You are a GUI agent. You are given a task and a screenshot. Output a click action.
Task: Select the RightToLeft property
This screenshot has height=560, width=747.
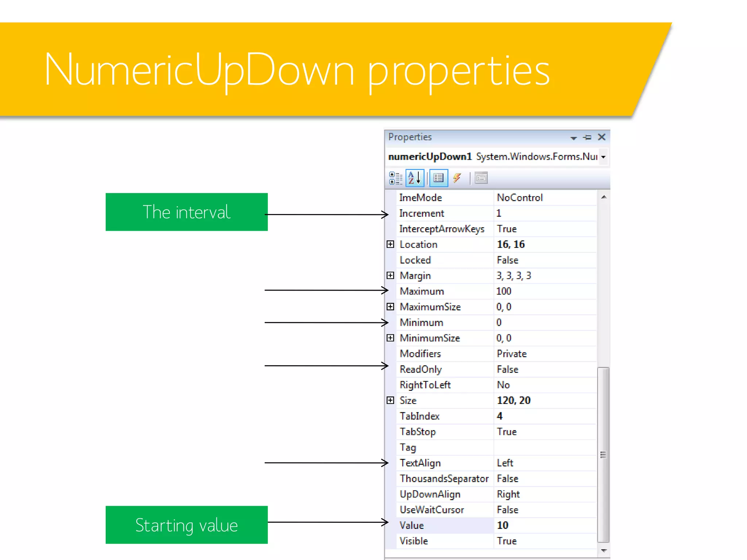click(x=425, y=385)
